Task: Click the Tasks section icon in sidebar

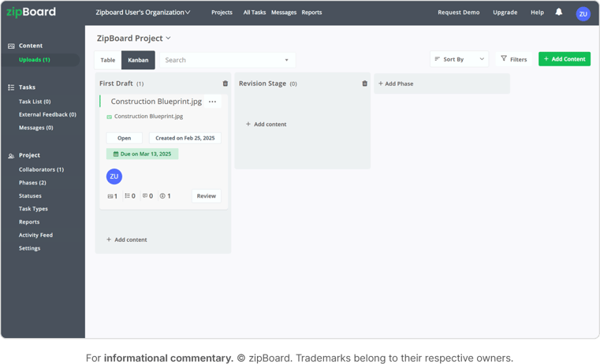Action: coord(11,87)
